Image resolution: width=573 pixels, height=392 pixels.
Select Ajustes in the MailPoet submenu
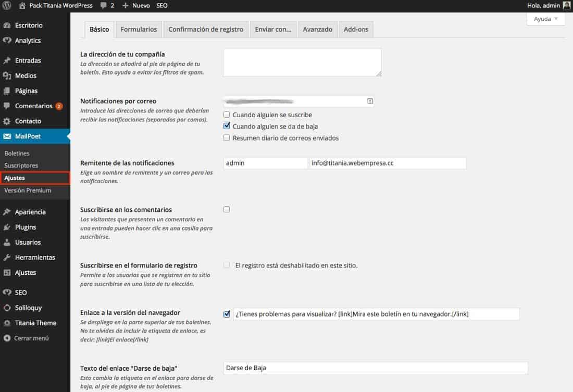click(35, 178)
